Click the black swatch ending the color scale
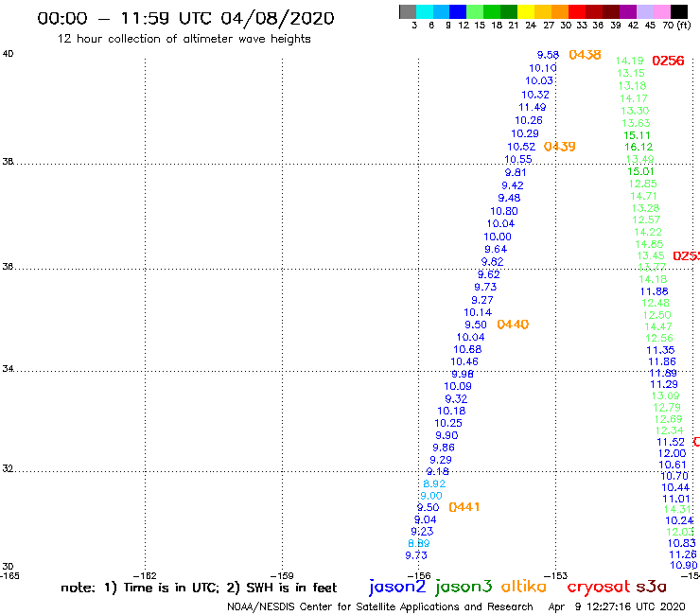The width and height of the screenshot is (700, 615). (x=678, y=11)
